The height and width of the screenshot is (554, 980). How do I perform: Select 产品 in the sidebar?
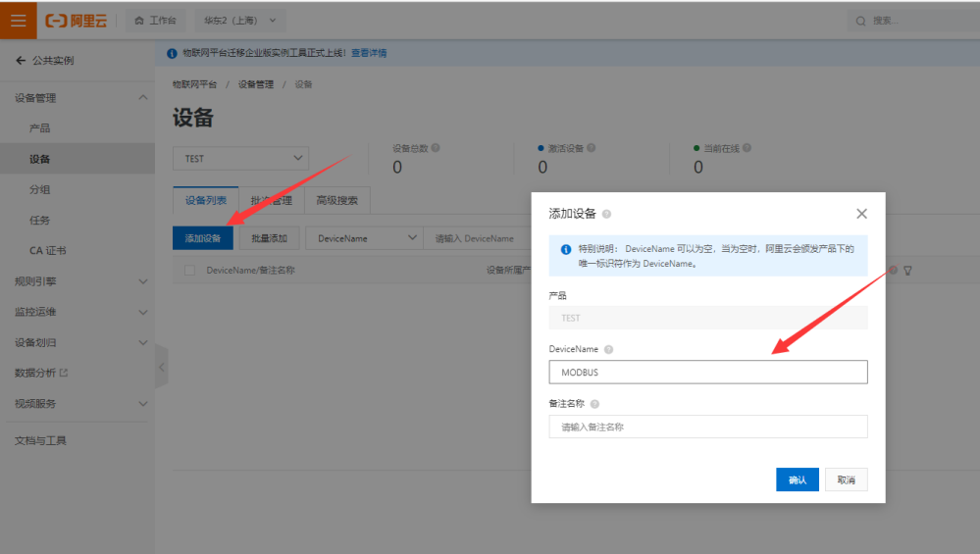tap(40, 128)
